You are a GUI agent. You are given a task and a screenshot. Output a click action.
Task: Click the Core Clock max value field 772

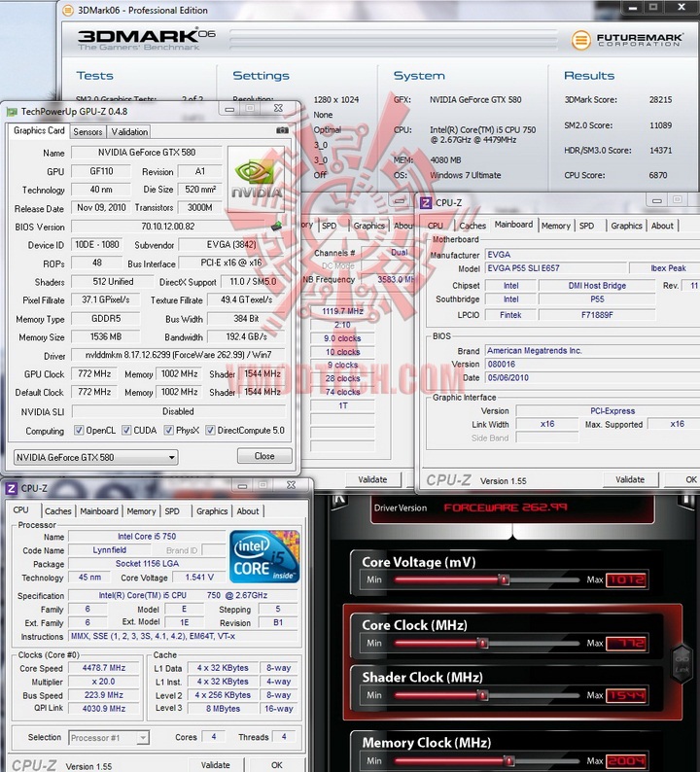(x=626, y=643)
